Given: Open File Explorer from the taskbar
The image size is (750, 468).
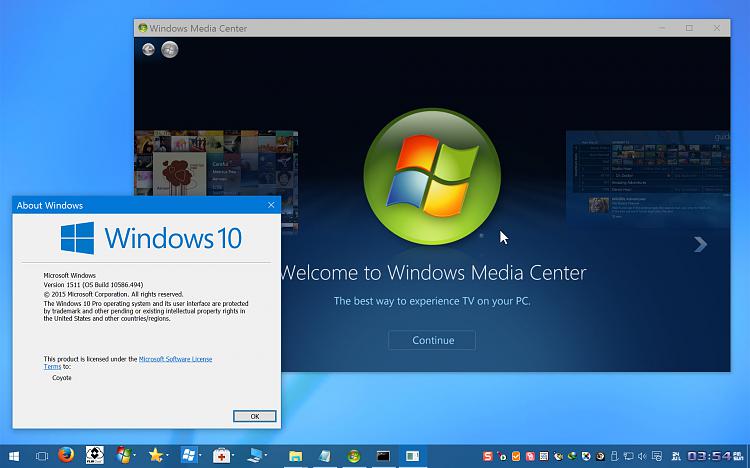Looking at the screenshot, I should 296,457.
